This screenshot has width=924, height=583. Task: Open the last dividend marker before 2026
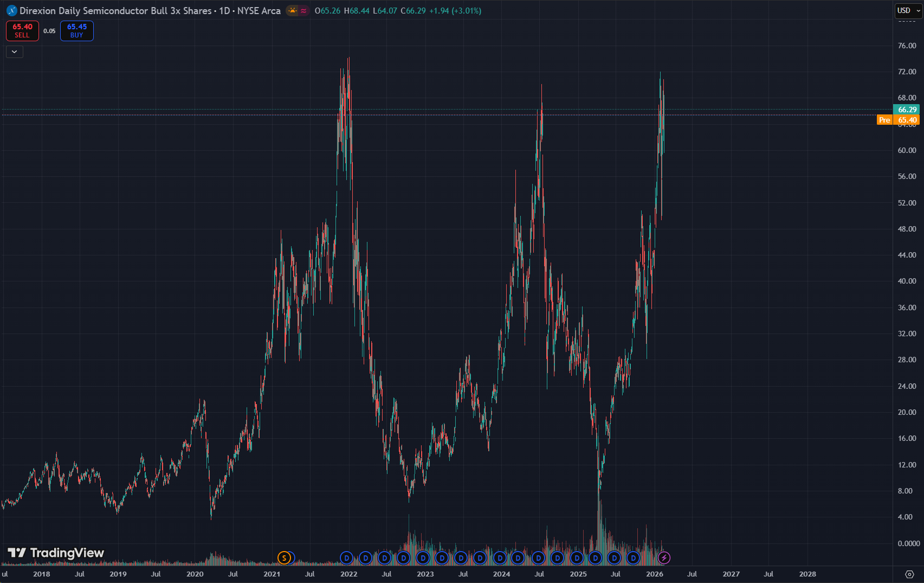(x=633, y=558)
